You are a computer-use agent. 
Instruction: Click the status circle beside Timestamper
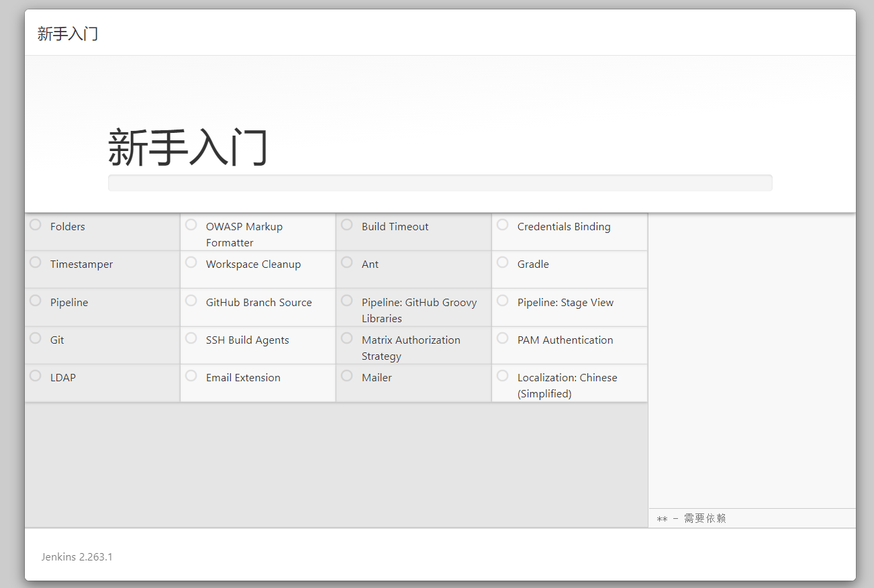pos(36,262)
